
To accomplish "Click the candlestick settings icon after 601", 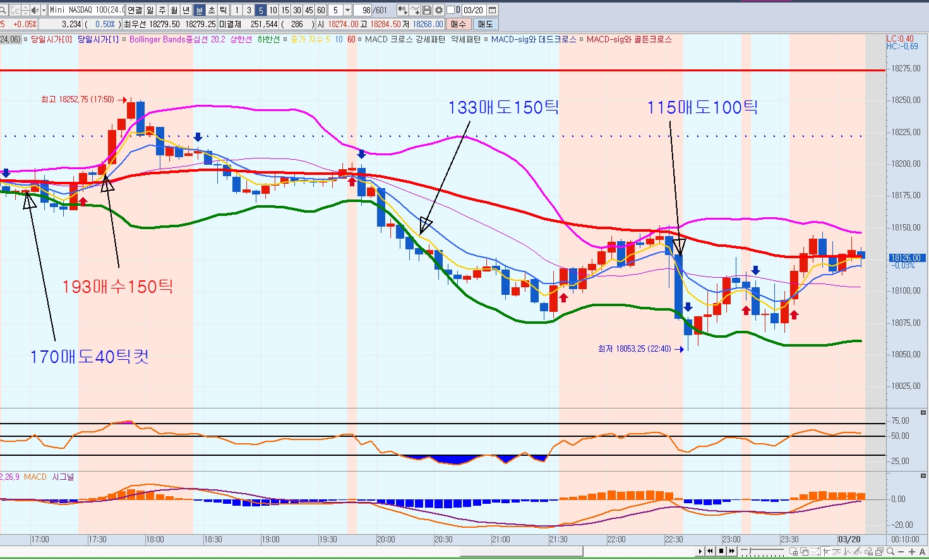I will point(402,10).
